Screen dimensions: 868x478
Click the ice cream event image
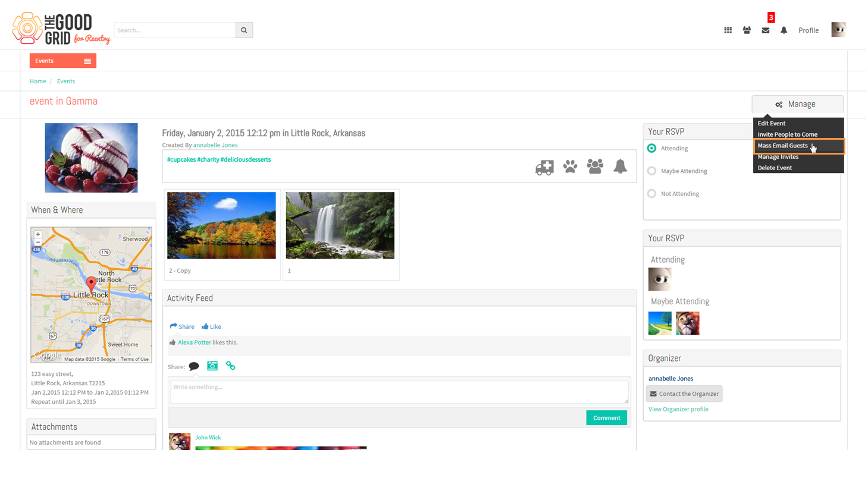click(x=91, y=158)
